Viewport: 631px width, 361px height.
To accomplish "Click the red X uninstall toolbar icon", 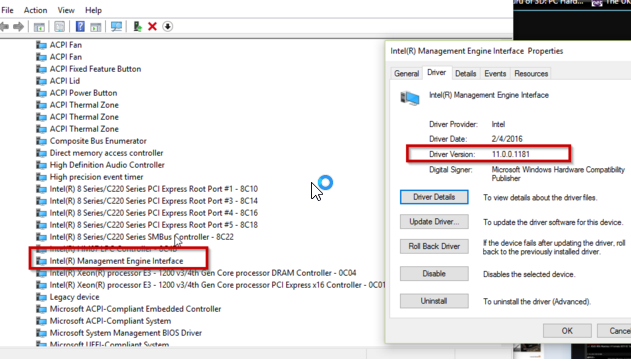I will click(x=152, y=27).
